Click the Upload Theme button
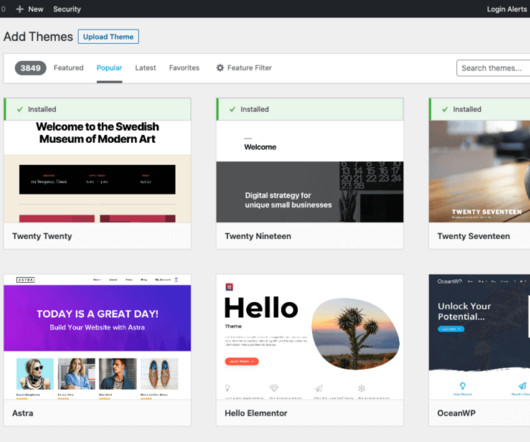Screen dimensions: 530x442 [x=108, y=36]
